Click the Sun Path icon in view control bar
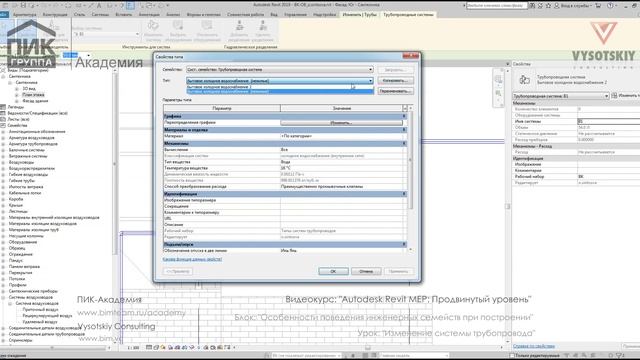Screen dimensions: 640x360 (x=163, y=347)
